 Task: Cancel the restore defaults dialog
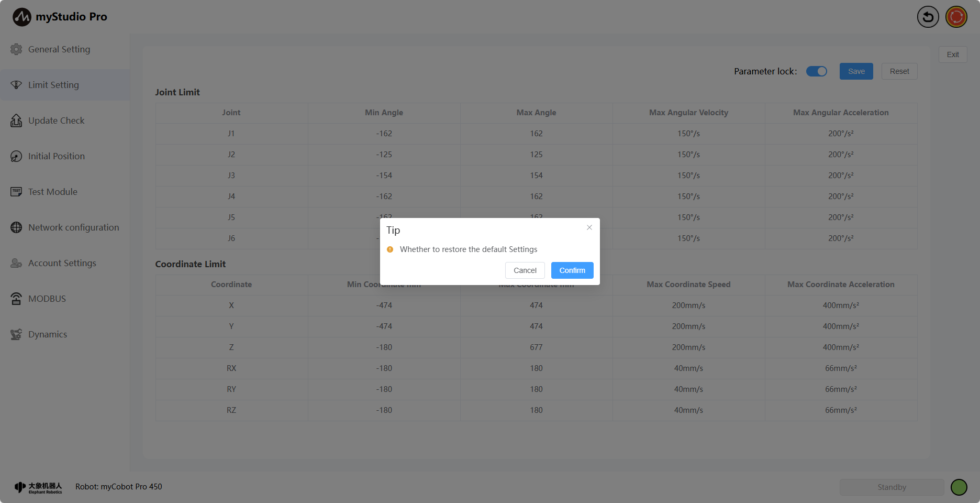525,270
